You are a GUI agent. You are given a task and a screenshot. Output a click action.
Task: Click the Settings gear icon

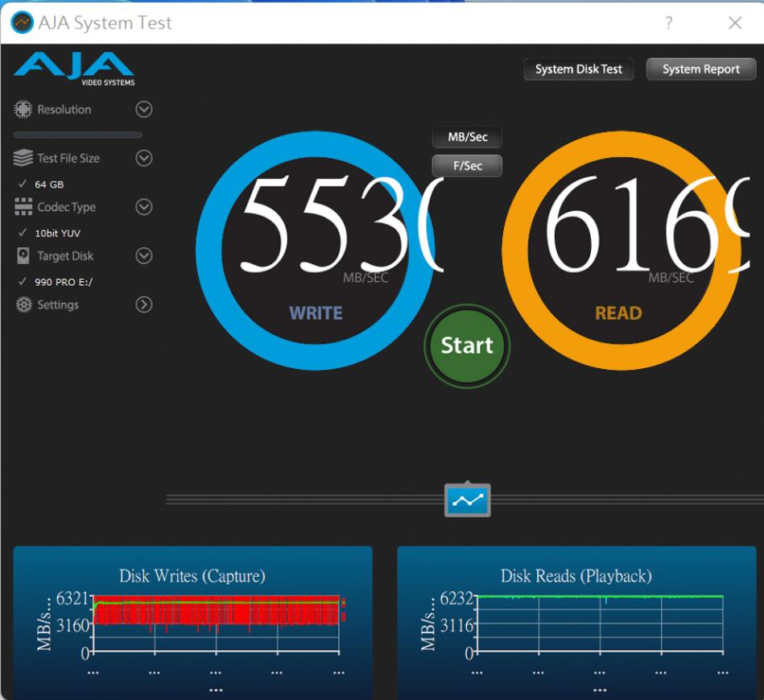(23, 304)
